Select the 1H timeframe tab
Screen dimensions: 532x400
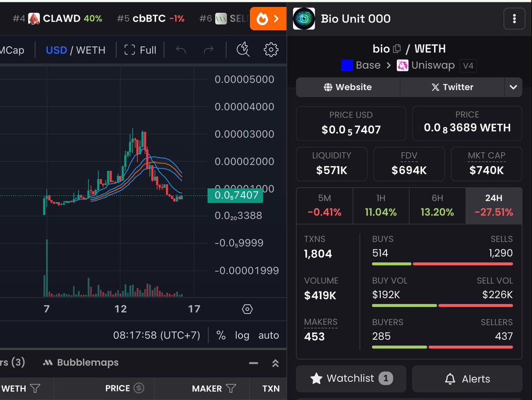click(x=381, y=206)
